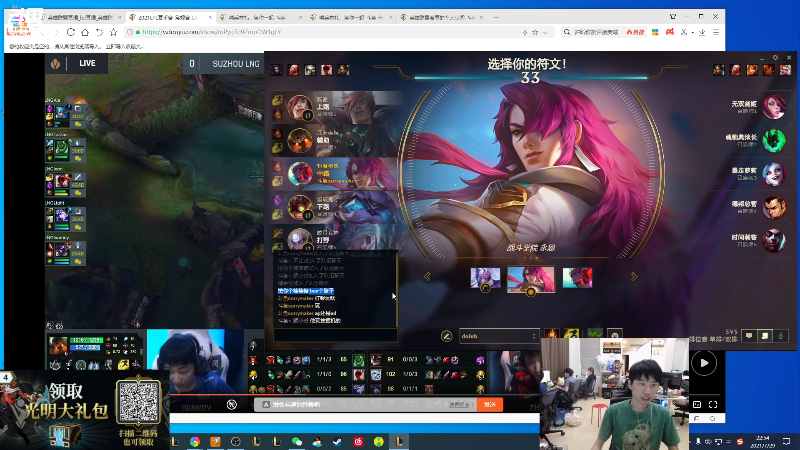Screen dimensions: 800x450
Task: Open the browser downloads icon
Action: click(x=702, y=32)
